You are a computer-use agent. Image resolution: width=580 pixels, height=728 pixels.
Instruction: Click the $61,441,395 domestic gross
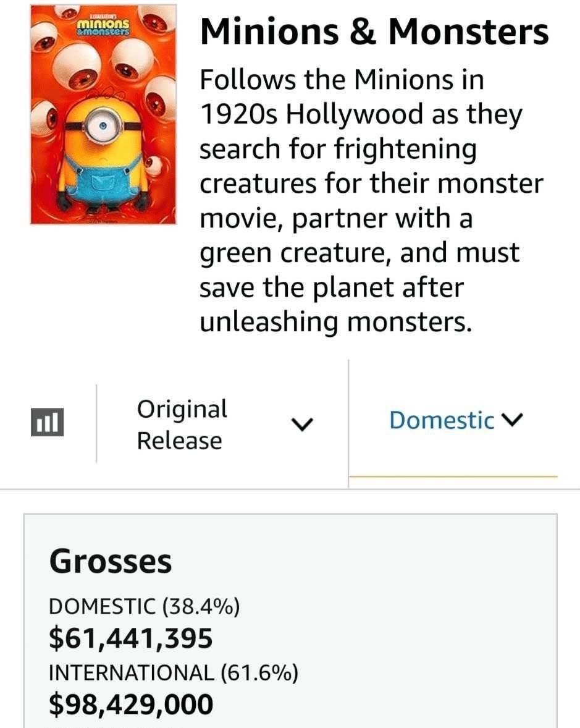(x=131, y=638)
